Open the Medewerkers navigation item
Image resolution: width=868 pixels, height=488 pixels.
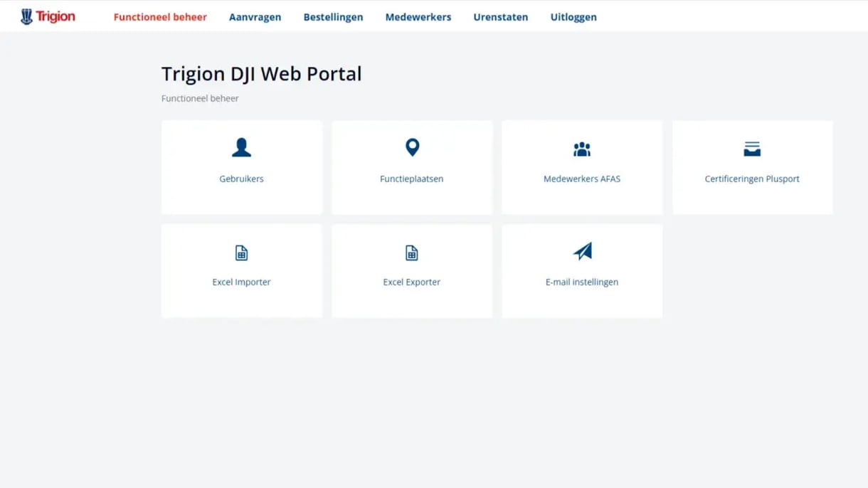tap(418, 16)
